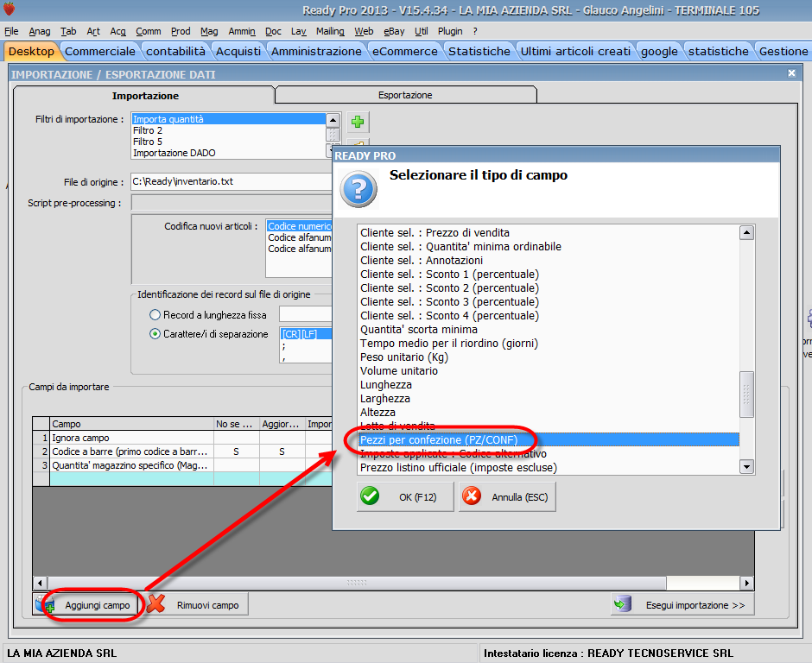Open the ? help menu
Image resolution: width=812 pixels, height=663 pixels.
[475, 31]
